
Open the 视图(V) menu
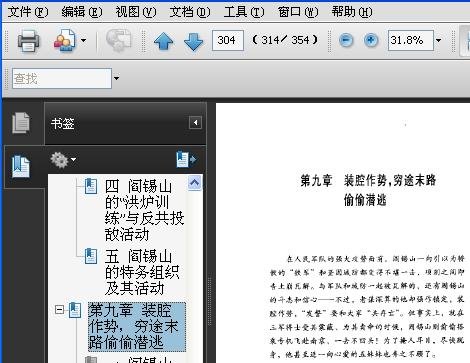coord(136,12)
